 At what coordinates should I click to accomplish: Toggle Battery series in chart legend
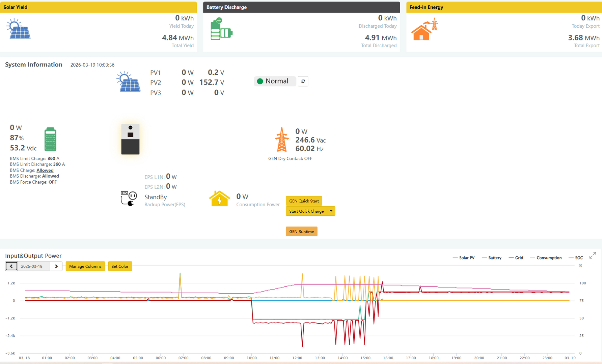492,258
